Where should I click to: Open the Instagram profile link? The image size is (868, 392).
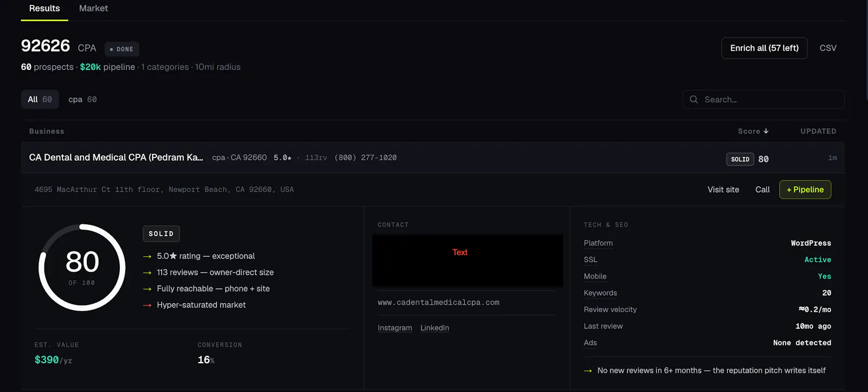point(395,328)
